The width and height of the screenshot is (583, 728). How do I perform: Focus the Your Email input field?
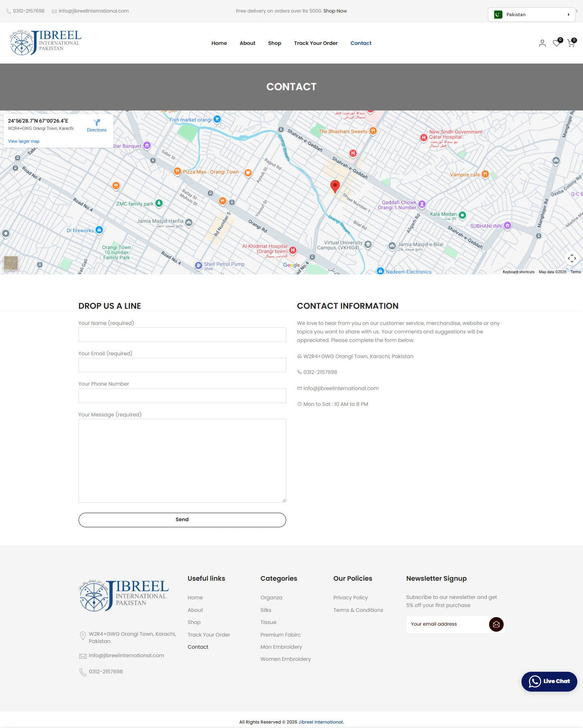click(x=182, y=365)
